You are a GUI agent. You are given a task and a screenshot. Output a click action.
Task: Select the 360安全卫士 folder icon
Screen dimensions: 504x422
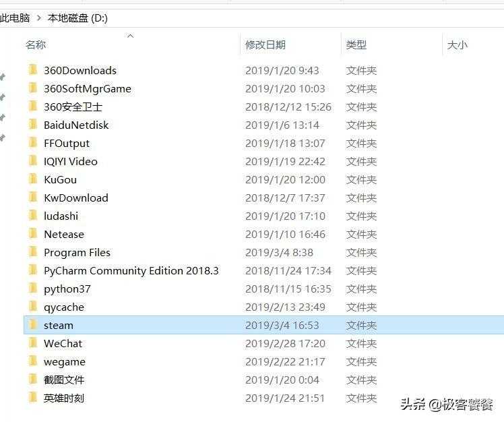(x=32, y=107)
